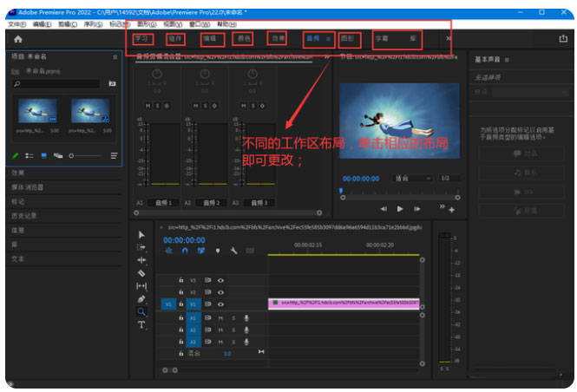Select the Selection arrow tool

[141, 235]
